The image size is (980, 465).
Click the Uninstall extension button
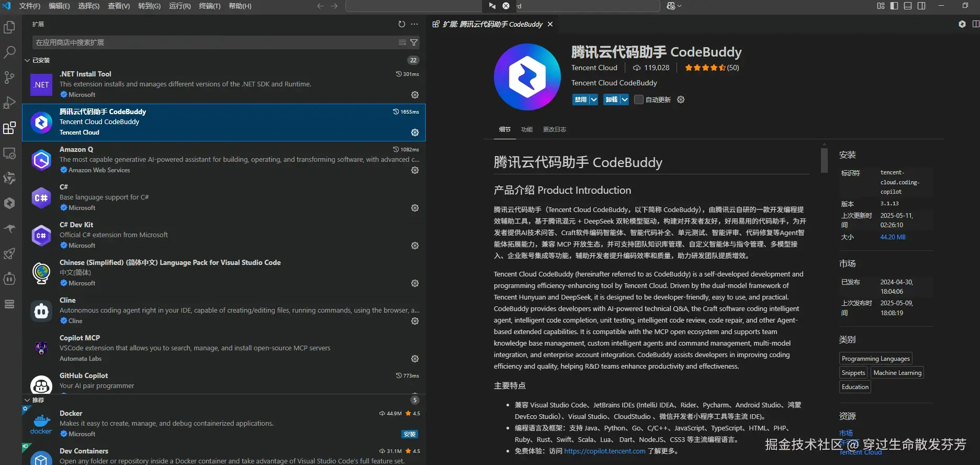click(x=611, y=99)
